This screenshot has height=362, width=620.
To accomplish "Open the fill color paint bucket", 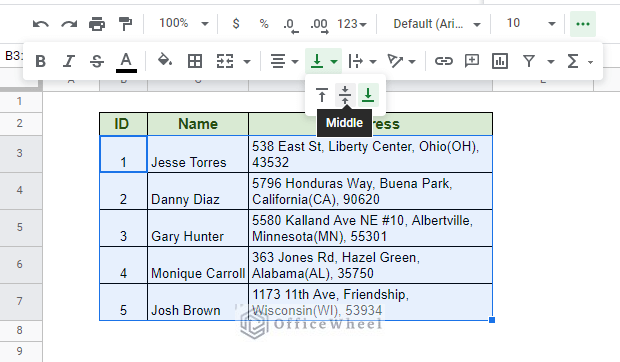I will [x=164, y=61].
